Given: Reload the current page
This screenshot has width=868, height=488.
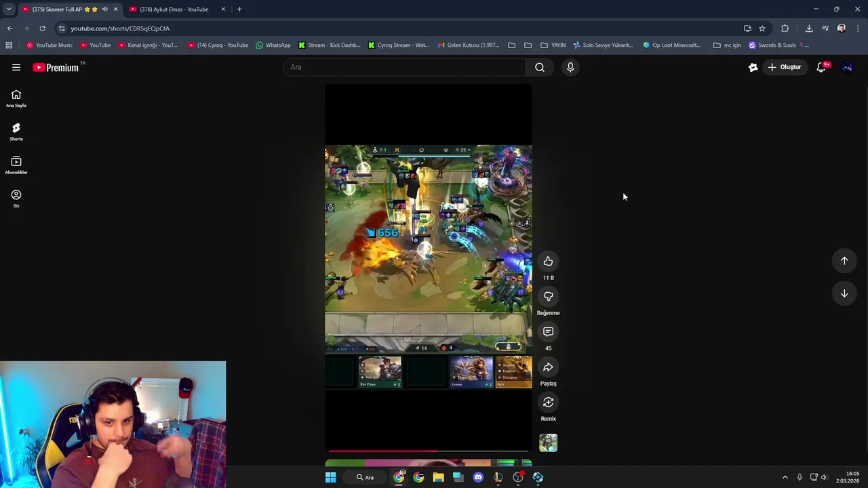Looking at the screenshot, I should (x=42, y=28).
